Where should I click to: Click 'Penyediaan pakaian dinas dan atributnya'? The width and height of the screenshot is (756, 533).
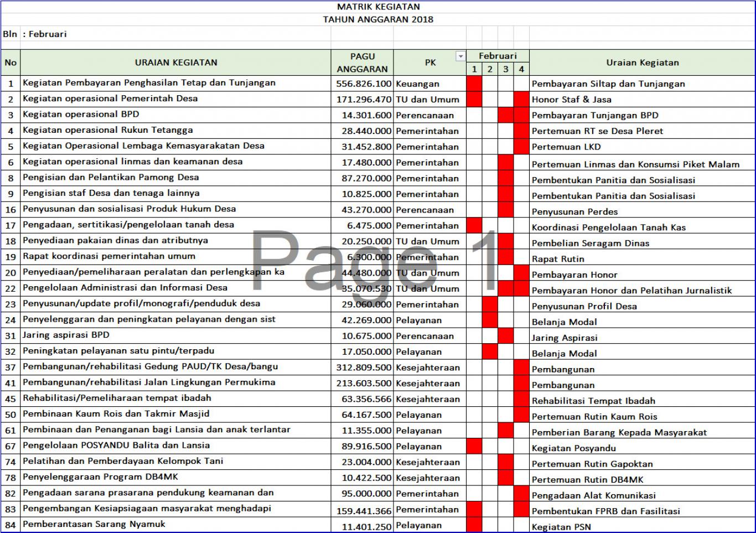tap(176, 241)
